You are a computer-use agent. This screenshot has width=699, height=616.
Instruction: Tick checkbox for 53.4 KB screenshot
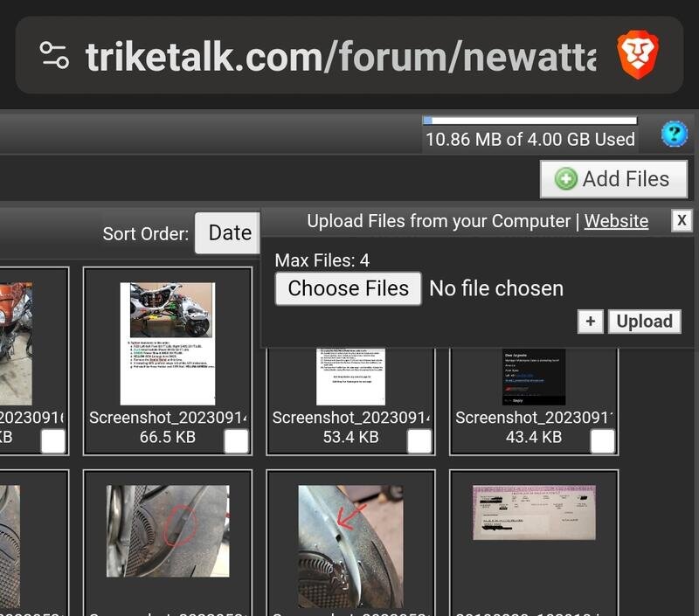click(419, 441)
